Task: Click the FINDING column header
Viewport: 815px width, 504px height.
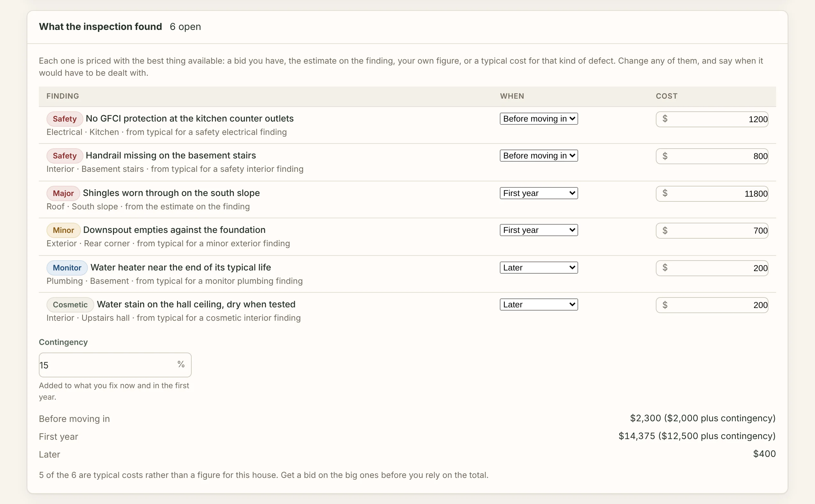Action: pyautogui.click(x=63, y=96)
